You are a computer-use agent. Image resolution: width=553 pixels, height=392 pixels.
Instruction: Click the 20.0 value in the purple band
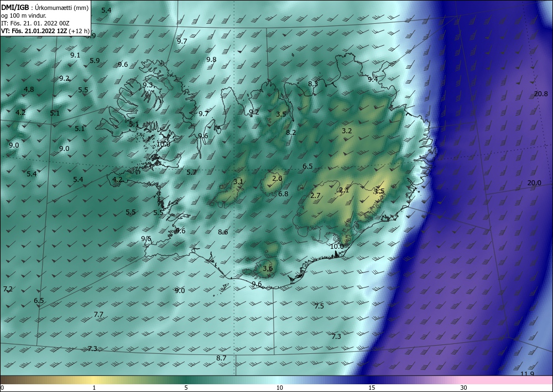534,182
